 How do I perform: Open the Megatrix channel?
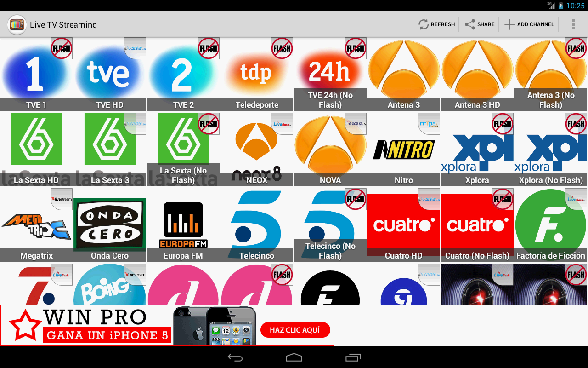click(x=36, y=225)
